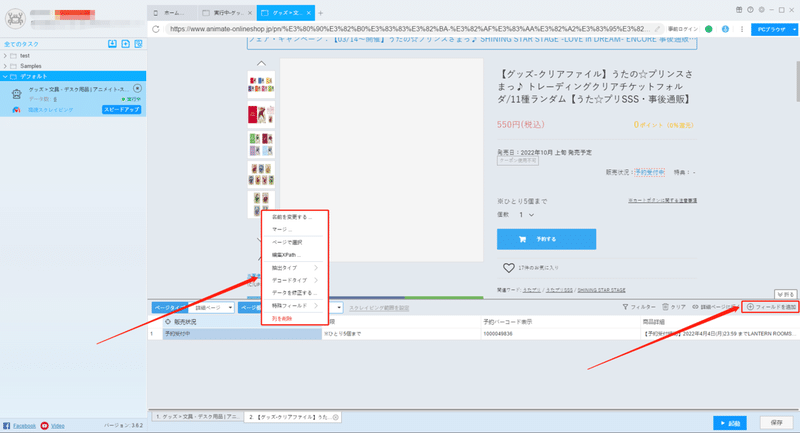Click the third task-list icon beside 全てのタスク
Image resolution: width=800 pixels, height=433 pixels.
(x=138, y=44)
